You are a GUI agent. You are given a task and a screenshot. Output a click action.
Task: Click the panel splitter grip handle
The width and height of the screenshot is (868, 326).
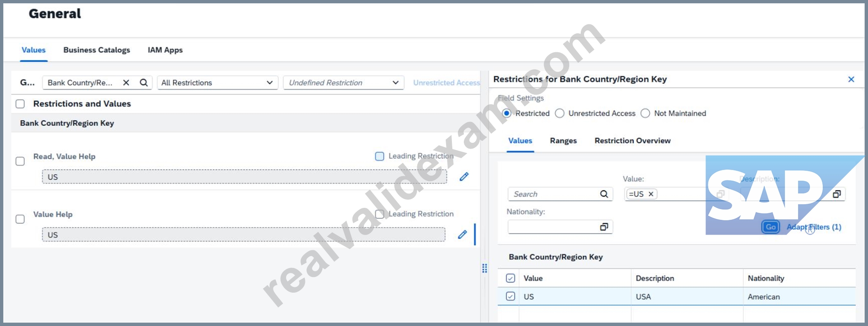tap(484, 268)
